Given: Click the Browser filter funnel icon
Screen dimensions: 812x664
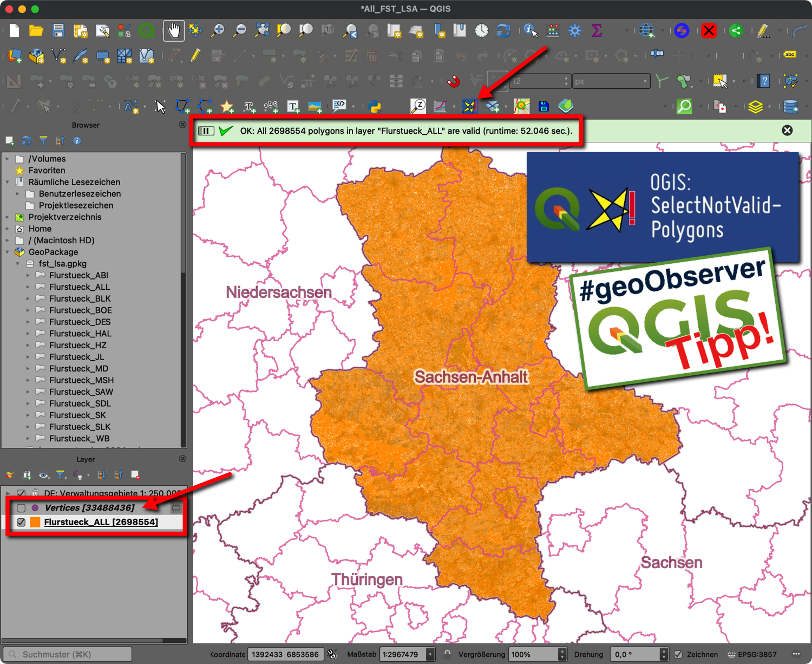Looking at the screenshot, I should 43,141.
